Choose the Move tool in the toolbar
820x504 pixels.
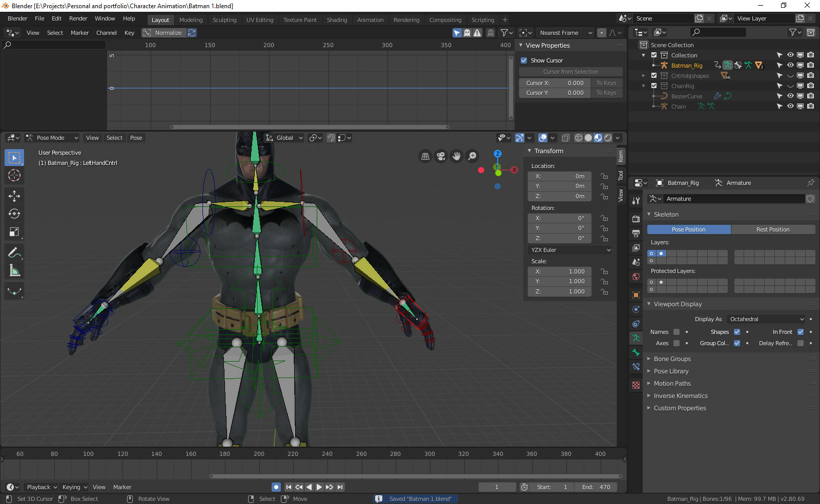pyautogui.click(x=14, y=196)
